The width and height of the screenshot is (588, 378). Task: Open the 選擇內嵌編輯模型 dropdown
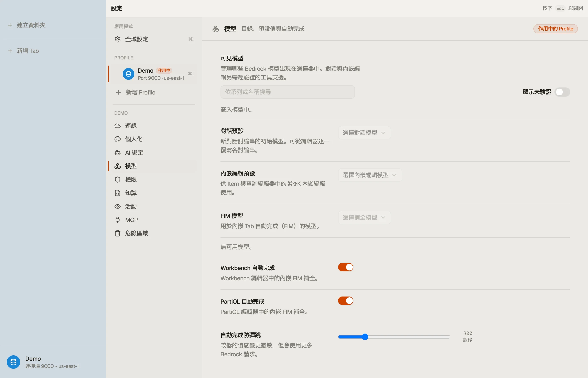[370, 175]
